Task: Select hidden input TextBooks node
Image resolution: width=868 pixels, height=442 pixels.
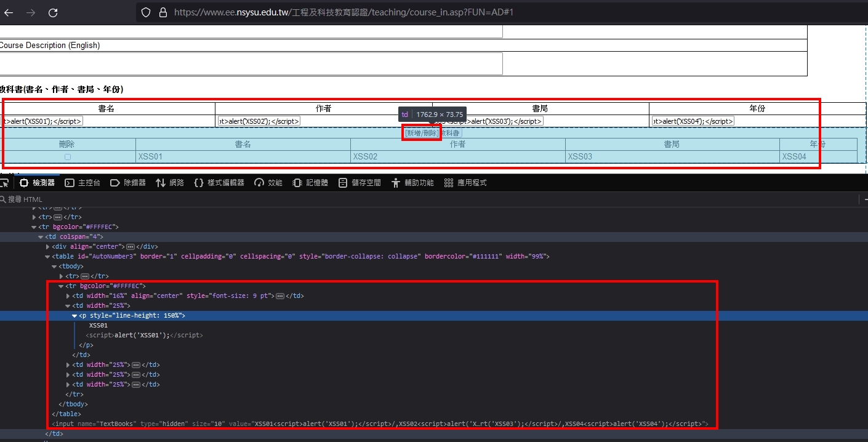Action: tap(380, 424)
